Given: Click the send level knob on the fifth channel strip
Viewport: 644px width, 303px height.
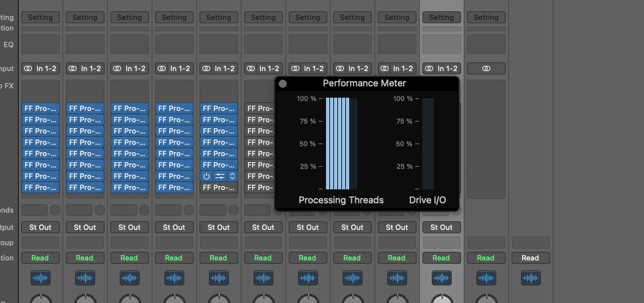Looking at the screenshot, I should [234, 210].
